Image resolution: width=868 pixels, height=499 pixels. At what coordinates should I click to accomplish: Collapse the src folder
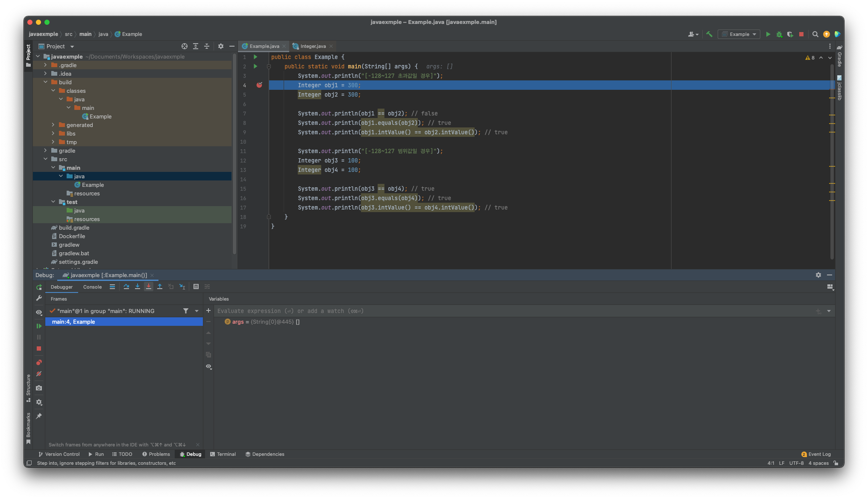(x=45, y=159)
